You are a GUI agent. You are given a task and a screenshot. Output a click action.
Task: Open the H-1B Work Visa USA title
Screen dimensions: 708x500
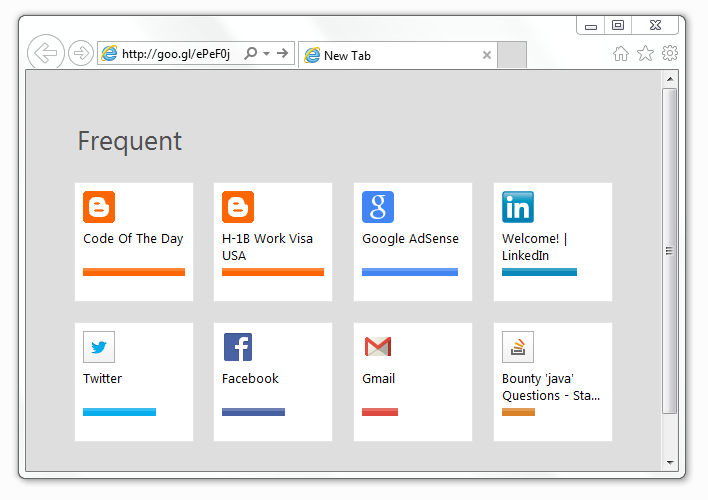267,247
